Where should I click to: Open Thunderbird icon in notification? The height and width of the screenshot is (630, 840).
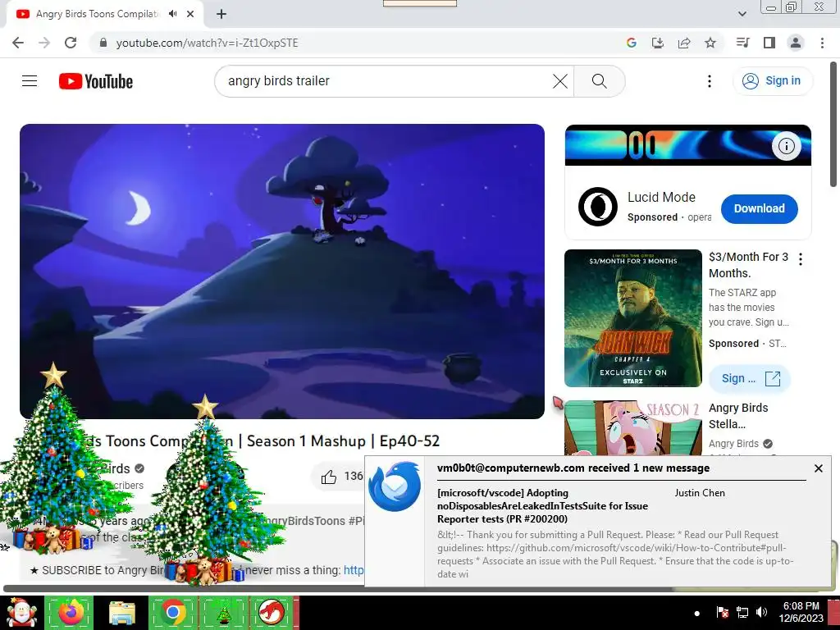point(395,486)
